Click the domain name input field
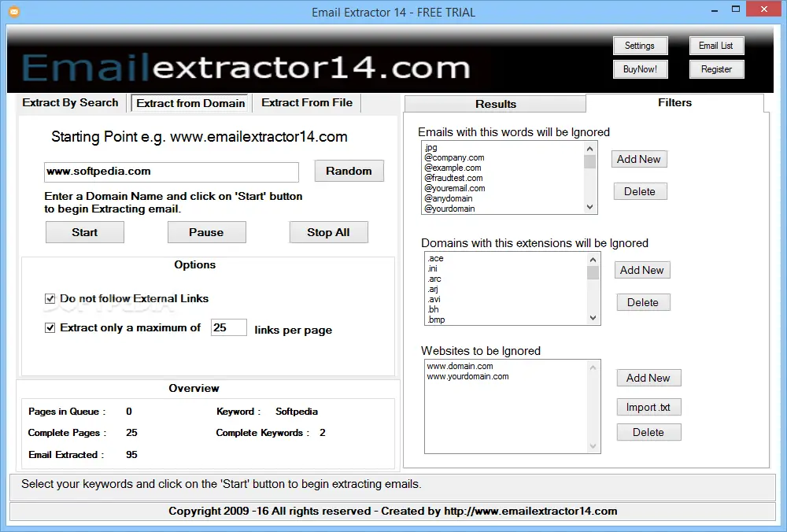 pos(172,172)
